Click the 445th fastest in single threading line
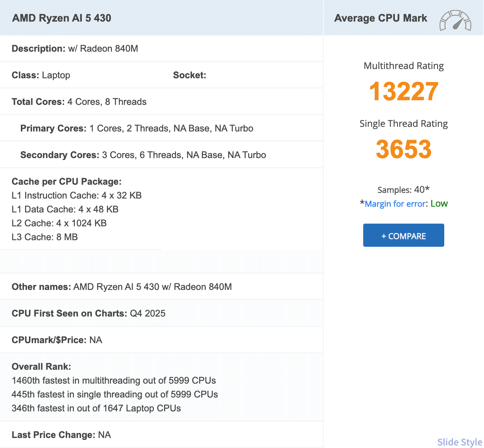Viewport: 484px width, 448px height. point(115,394)
